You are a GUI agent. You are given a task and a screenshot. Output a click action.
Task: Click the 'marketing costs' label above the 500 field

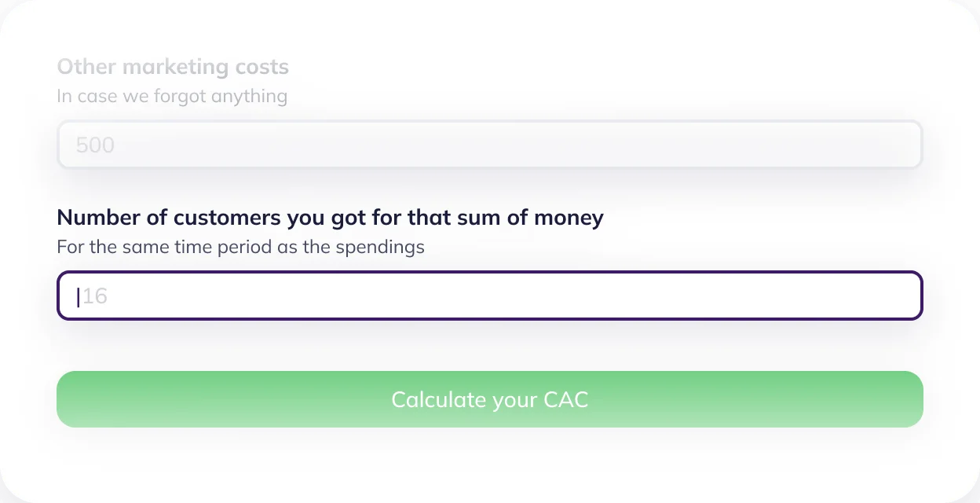coord(206,67)
